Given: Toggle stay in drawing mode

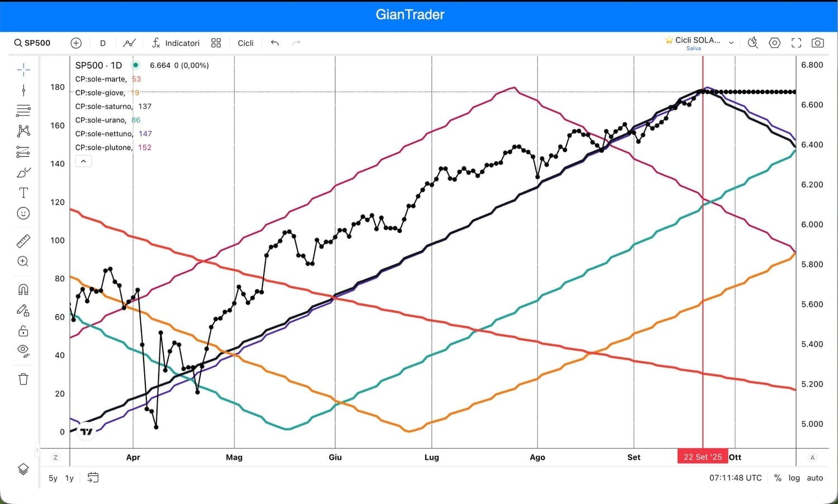Looking at the screenshot, I should [23, 310].
